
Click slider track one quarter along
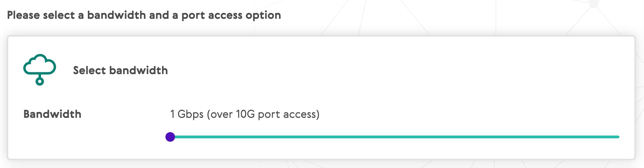(282, 137)
